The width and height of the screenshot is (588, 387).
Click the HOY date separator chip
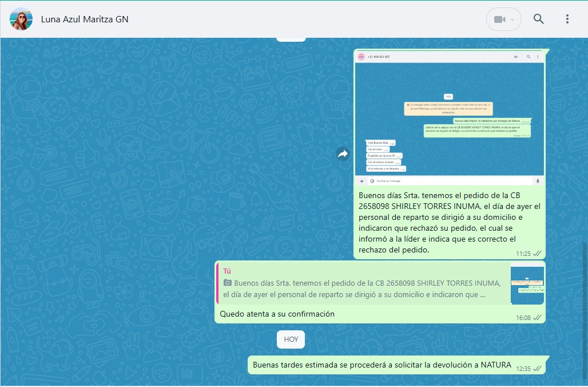click(291, 339)
